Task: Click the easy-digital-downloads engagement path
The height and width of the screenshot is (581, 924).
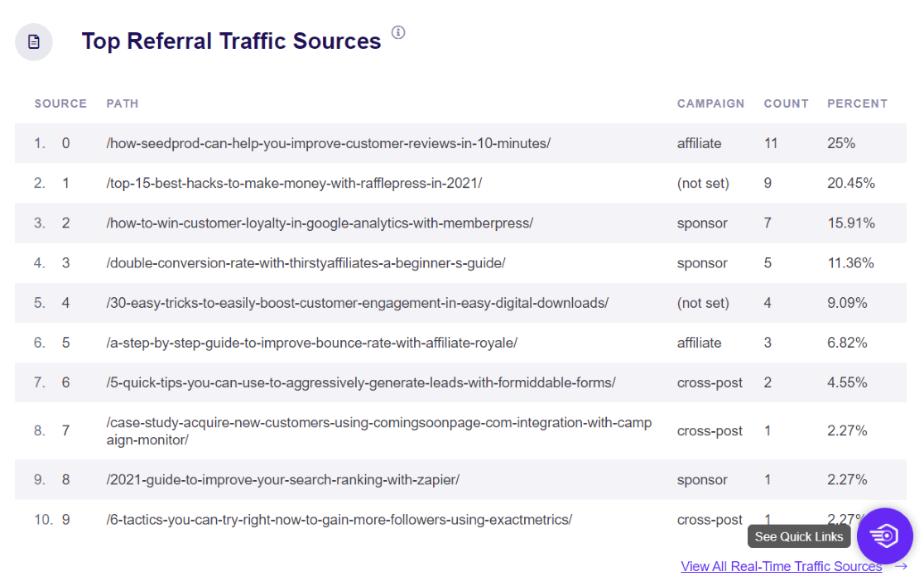Action: pyautogui.click(x=357, y=303)
